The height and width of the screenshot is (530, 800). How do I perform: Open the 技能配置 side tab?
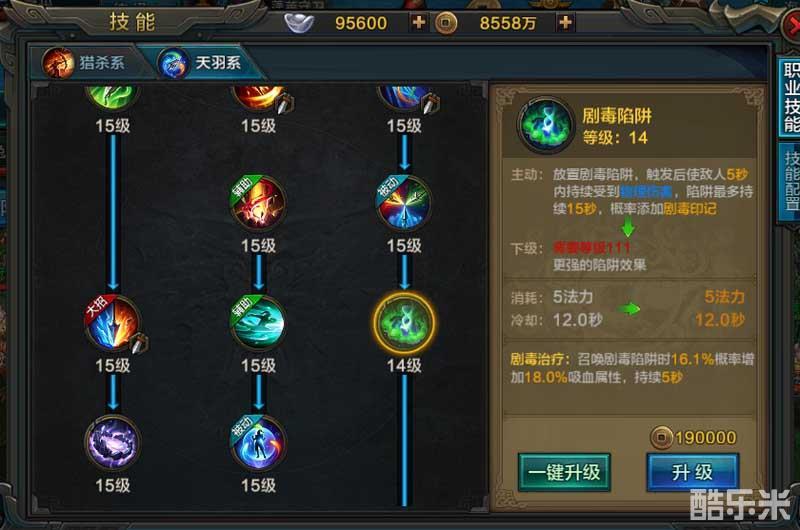point(790,182)
